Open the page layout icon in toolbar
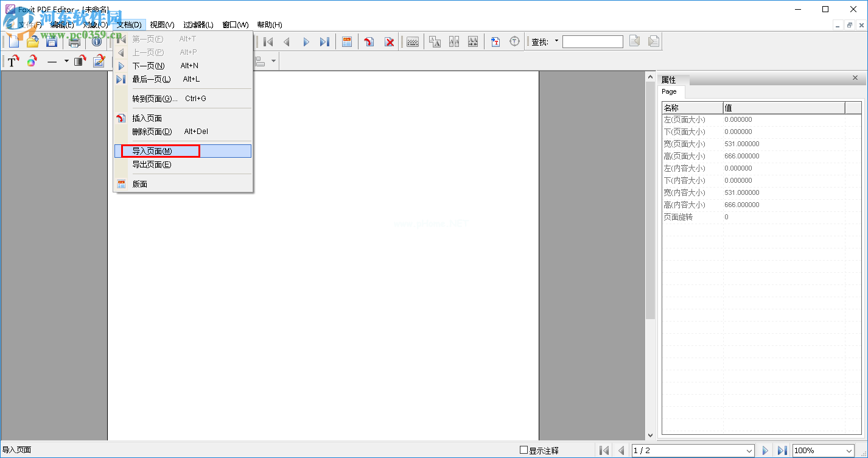 pos(347,41)
